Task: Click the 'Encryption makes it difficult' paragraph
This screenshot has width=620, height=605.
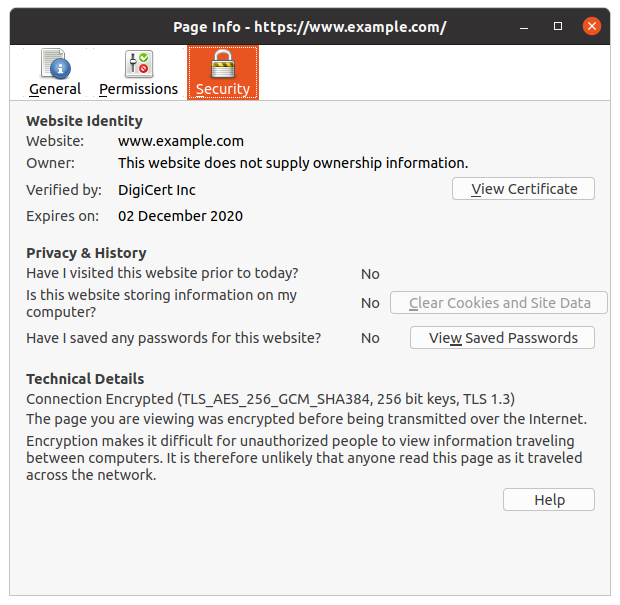Action: [x=304, y=458]
